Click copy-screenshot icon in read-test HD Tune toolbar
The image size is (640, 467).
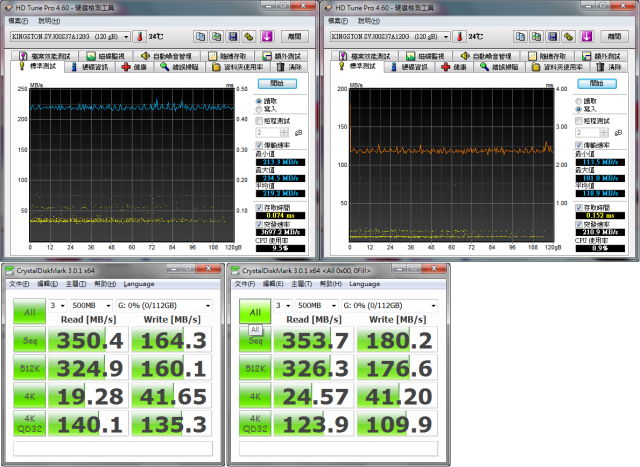pyautogui.click(x=216, y=37)
